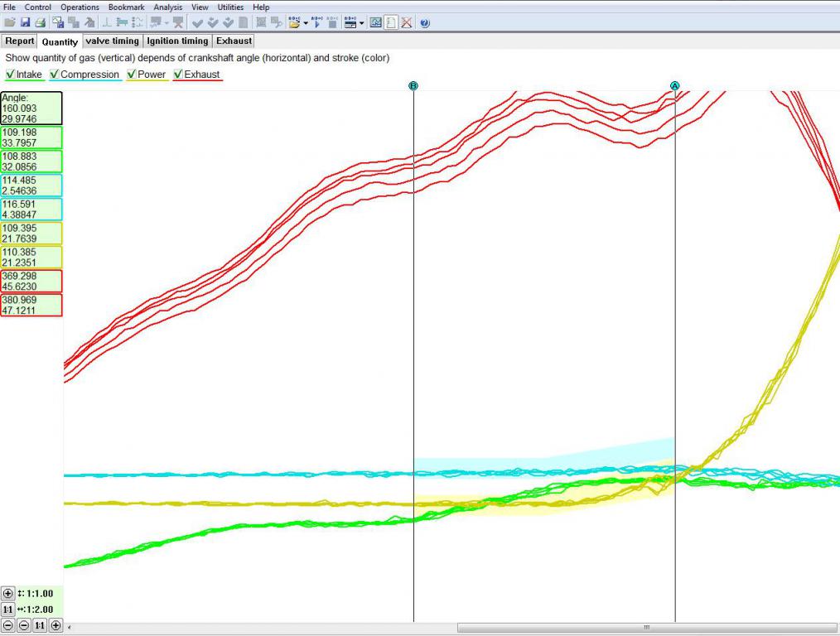
Task: Click the signal panel settings icon
Action: point(350,22)
